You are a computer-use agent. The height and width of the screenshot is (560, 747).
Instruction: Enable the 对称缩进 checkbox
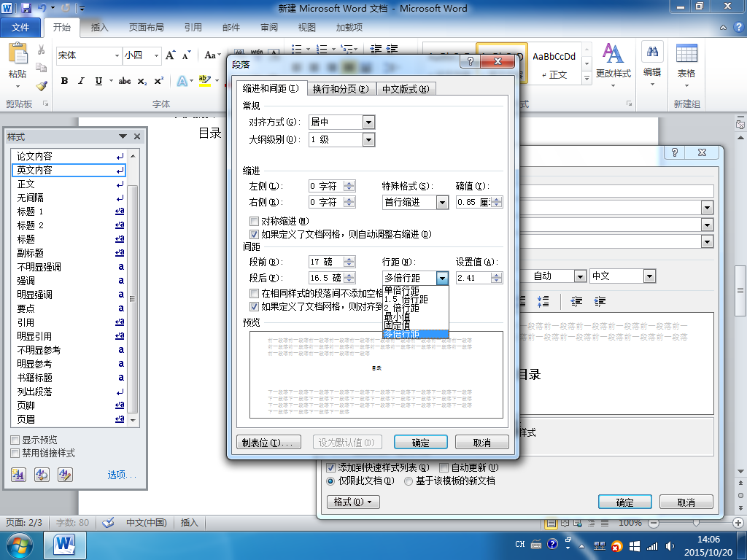click(x=255, y=221)
